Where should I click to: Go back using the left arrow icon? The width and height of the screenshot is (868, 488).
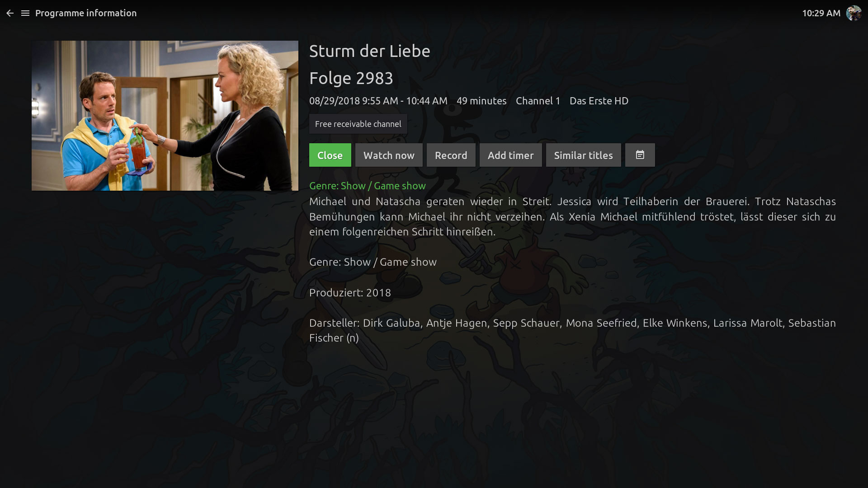click(x=10, y=13)
